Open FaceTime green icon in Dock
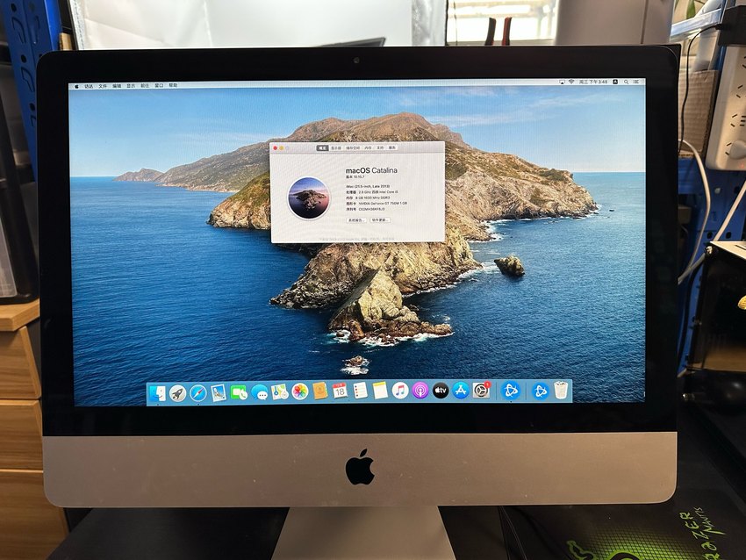 point(239,393)
